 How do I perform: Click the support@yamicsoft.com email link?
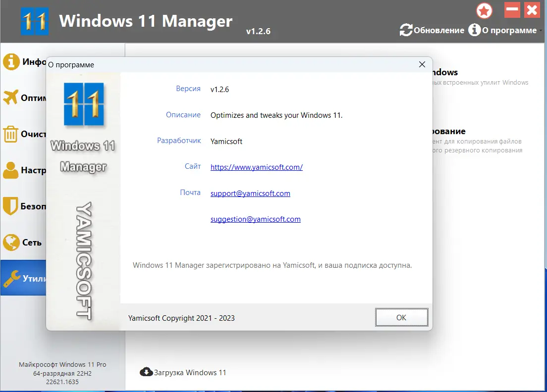click(250, 193)
